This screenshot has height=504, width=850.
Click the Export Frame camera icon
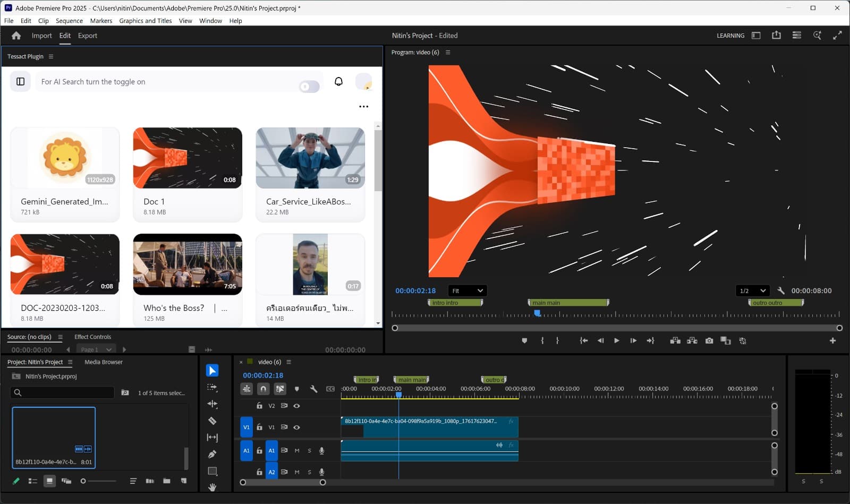(x=709, y=340)
